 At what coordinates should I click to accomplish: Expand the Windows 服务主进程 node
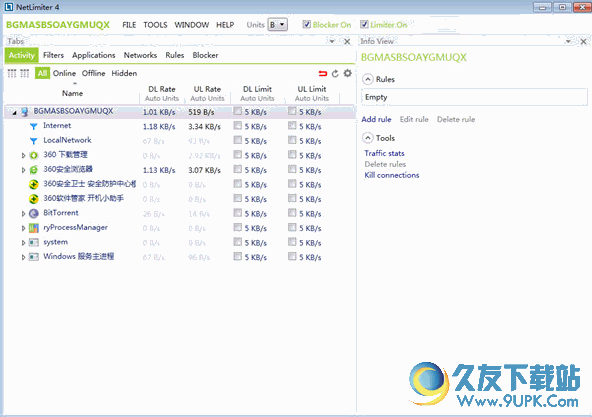[x=23, y=257]
